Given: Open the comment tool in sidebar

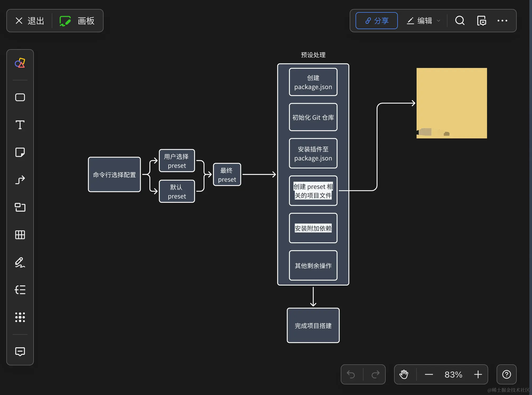Looking at the screenshot, I should [x=20, y=351].
